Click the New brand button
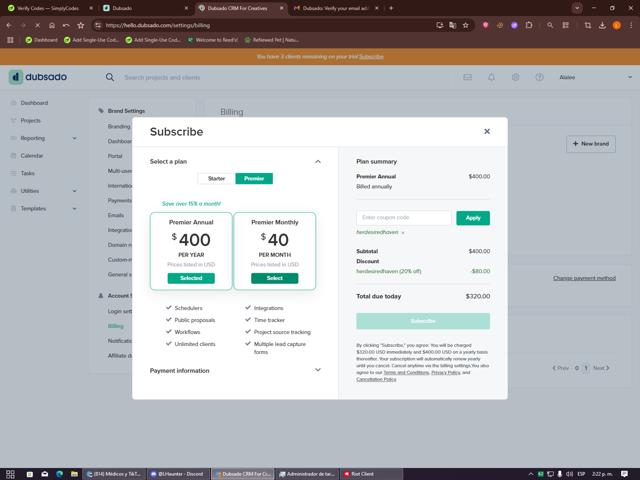Screen dimensions: 640x480 [x=591, y=144]
